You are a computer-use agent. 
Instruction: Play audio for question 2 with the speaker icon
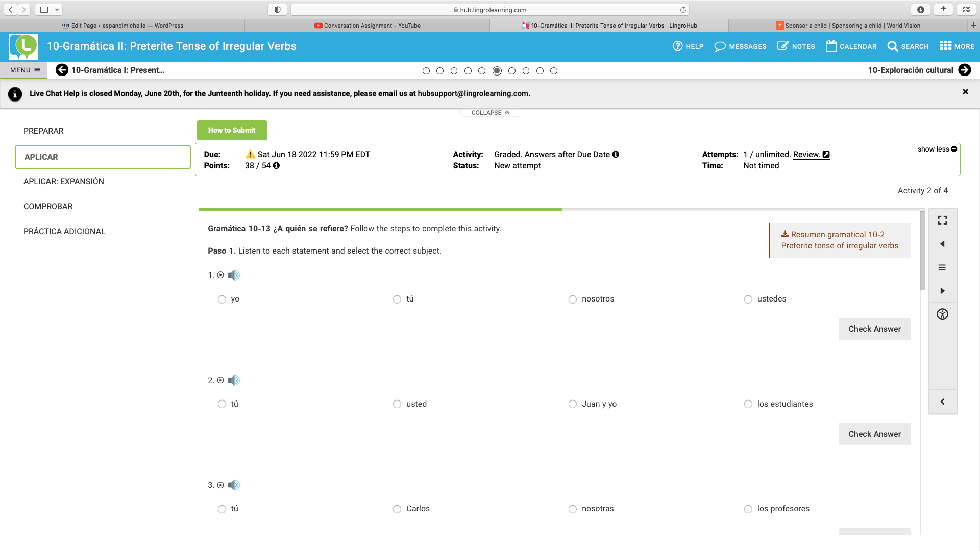(234, 381)
